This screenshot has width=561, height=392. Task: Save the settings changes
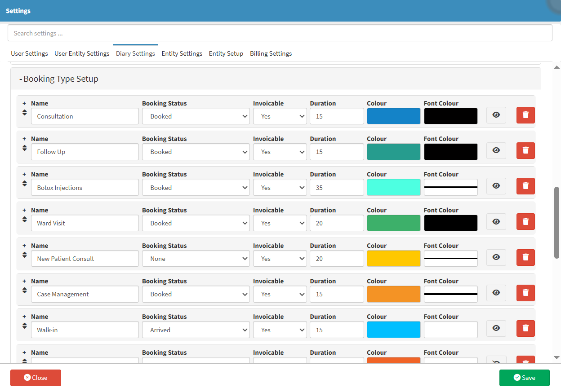(524, 378)
